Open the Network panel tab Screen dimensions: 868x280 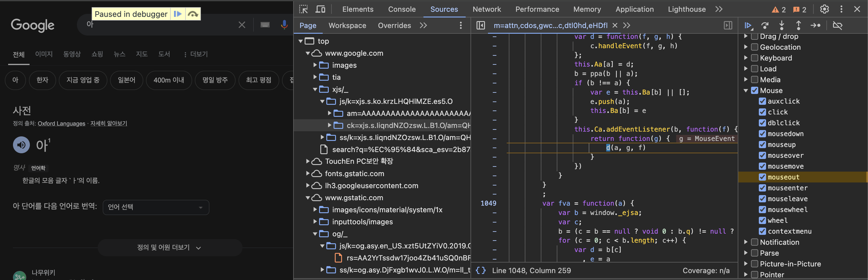click(486, 9)
